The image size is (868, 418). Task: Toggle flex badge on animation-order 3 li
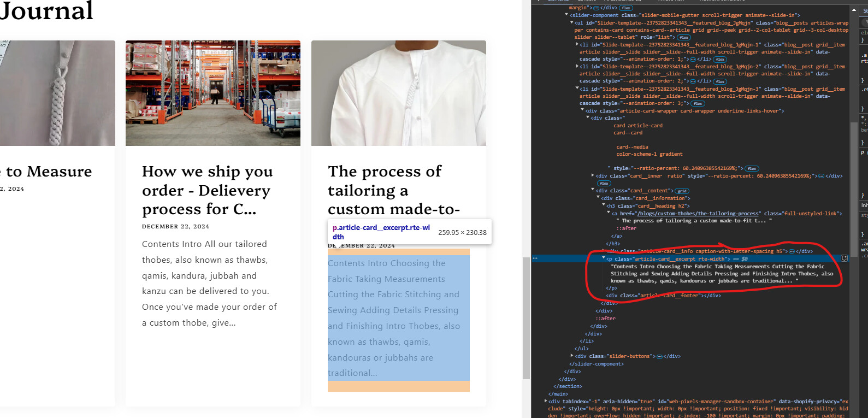698,103
